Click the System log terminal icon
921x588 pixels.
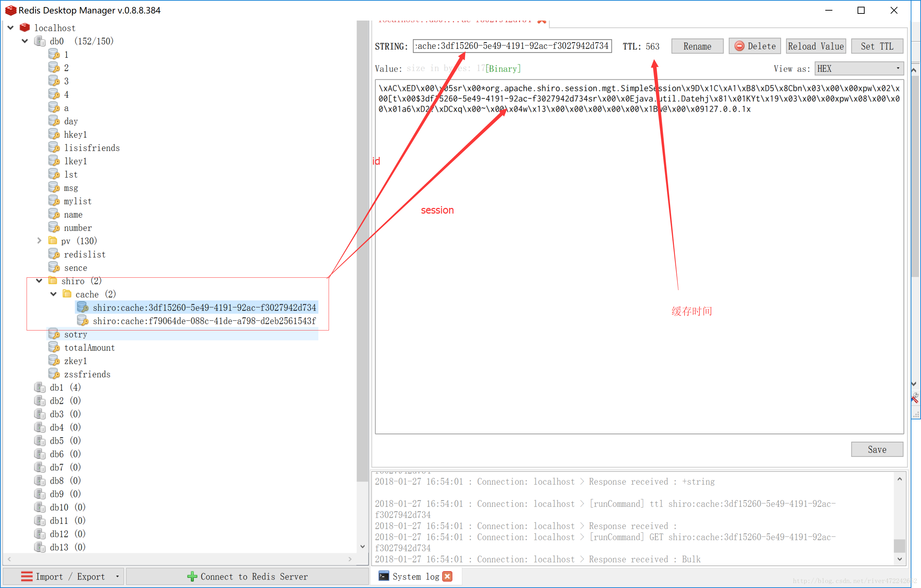click(x=384, y=576)
